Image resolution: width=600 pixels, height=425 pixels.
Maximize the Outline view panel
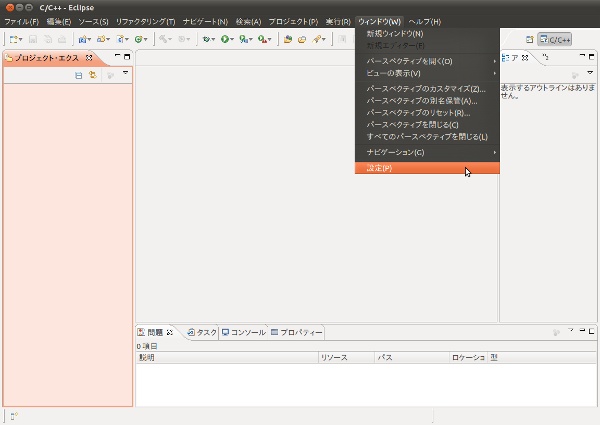592,57
